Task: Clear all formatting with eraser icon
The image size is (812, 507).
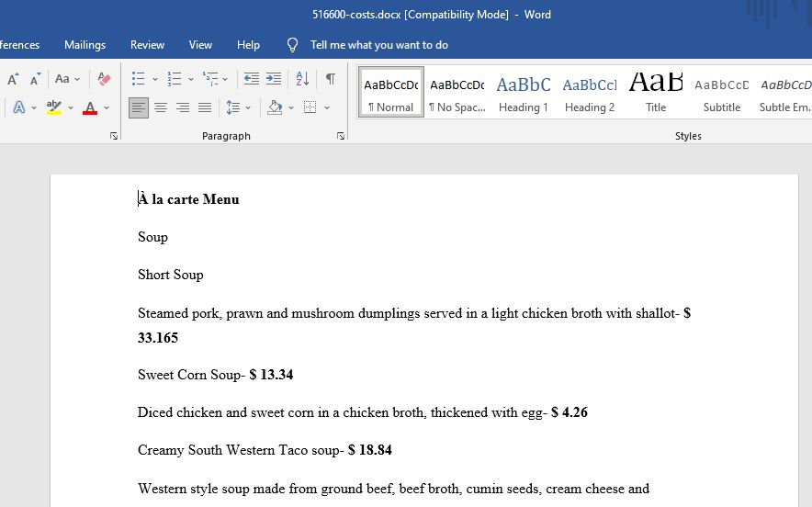Action: pyautogui.click(x=104, y=79)
